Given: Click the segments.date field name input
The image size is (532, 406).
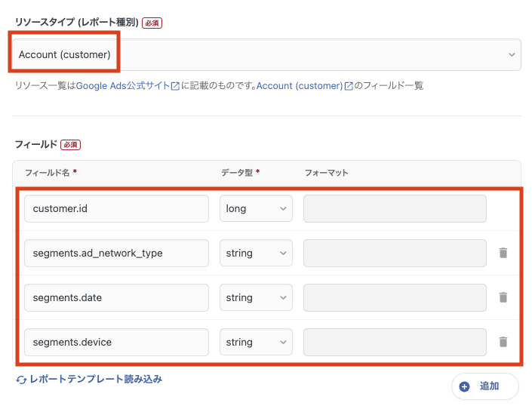Looking at the screenshot, I should pyautogui.click(x=116, y=297).
